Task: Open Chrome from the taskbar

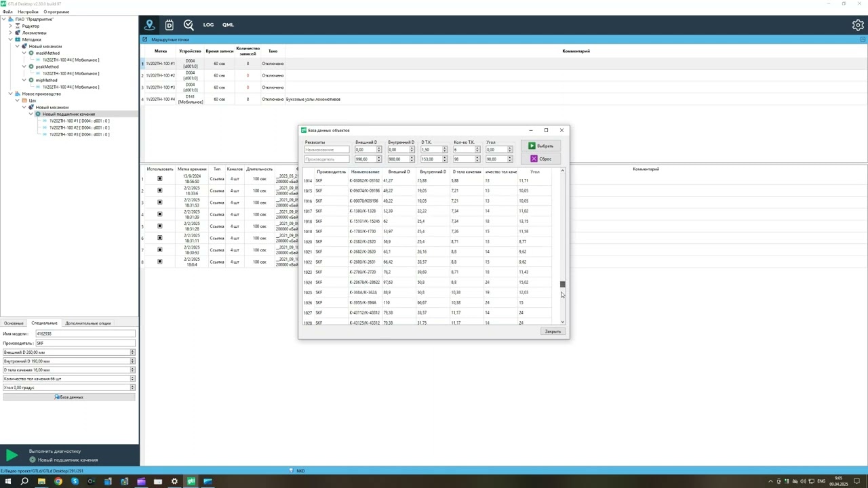Action: pos(58,481)
